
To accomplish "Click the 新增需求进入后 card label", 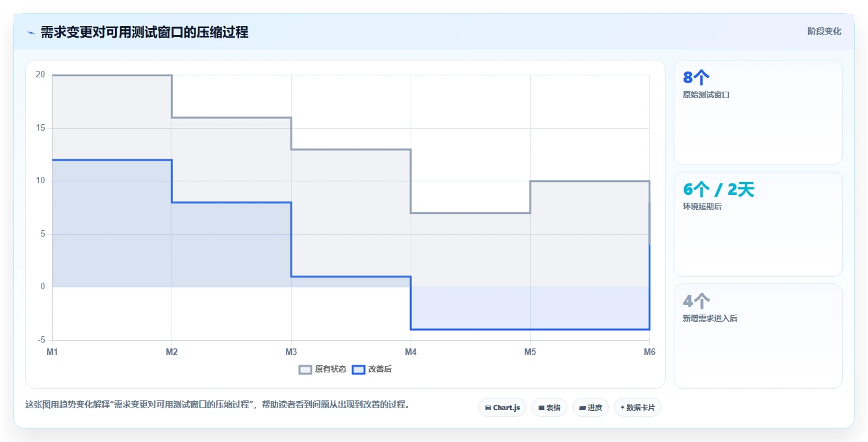I will pyautogui.click(x=710, y=318).
